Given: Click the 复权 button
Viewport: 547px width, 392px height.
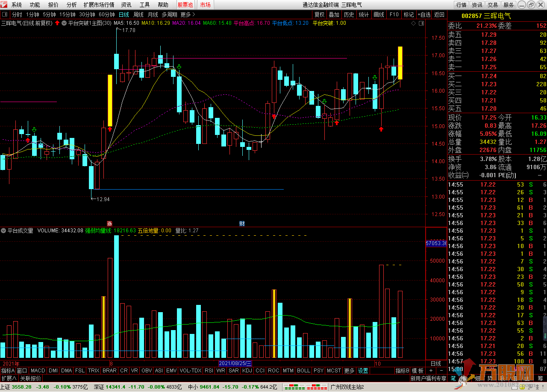Looking at the screenshot, I should pyautogui.click(x=319, y=15).
